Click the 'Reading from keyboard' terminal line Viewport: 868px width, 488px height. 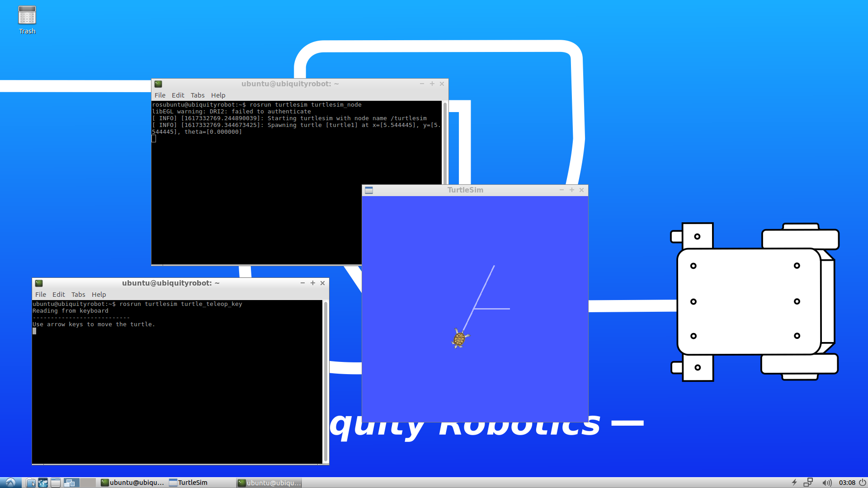[71, 311]
